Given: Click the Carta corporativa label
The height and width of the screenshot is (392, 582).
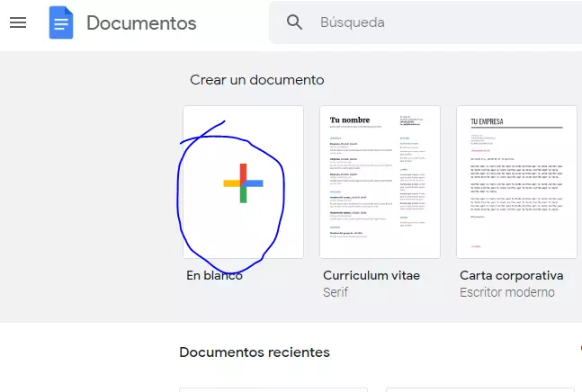Looking at the screenshot, I should click(512, 275).
